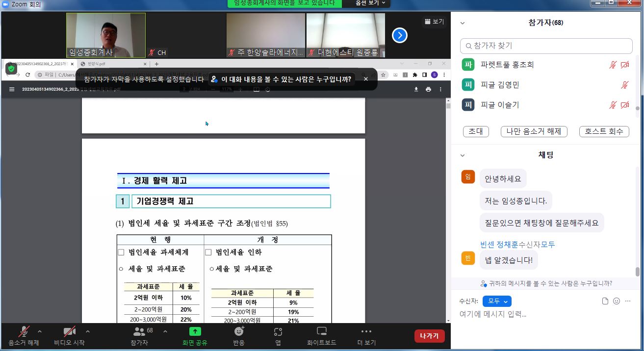The height and width of the screenshot is (351, 644).
Task: Open Chrome profile avatar S
Action: tap(434, 75)
